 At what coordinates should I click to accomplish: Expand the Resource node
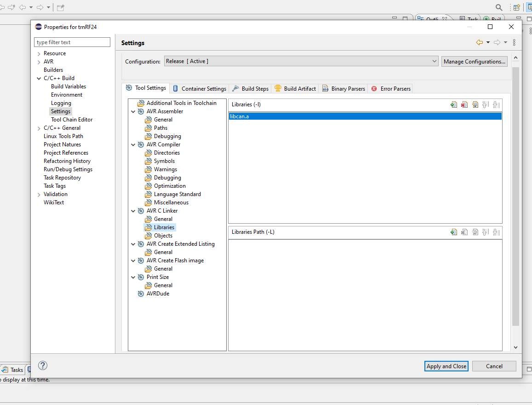[39, 54]
